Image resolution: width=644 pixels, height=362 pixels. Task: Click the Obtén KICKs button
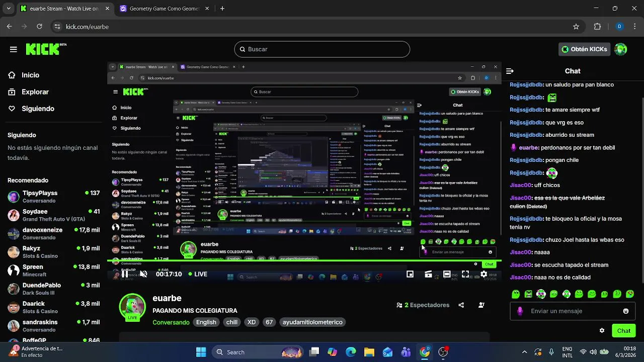pyautogui.click(x=584, y=49)
